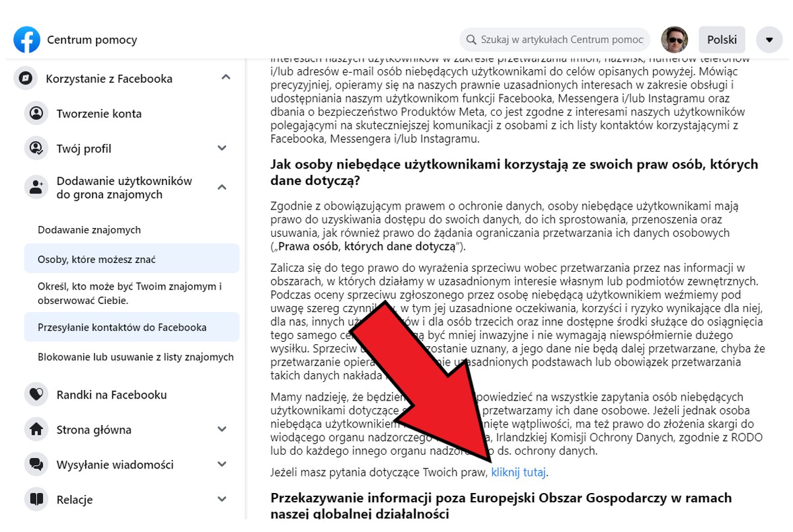This screenshot has height=532, width=793.
Task: Click the compass icon beside Korzystanie z Facebooka
Action: tap(26, 79)
